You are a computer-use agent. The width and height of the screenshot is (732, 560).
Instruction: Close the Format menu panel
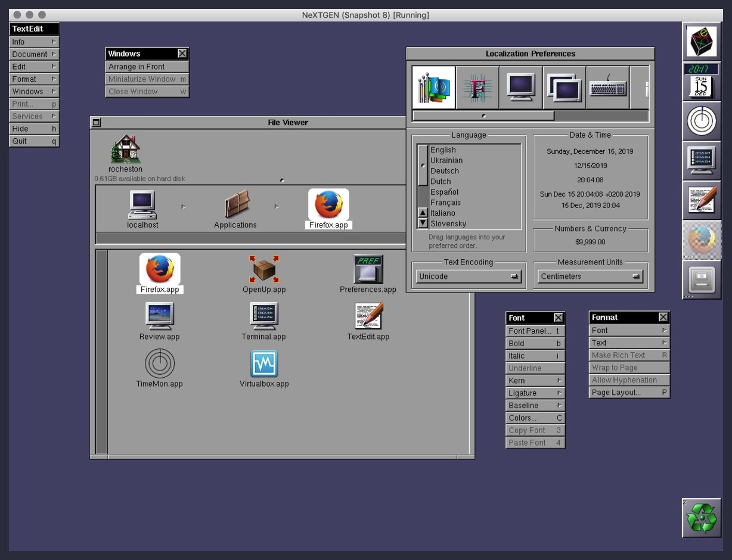pyautogui.click(x=663, y=317)
